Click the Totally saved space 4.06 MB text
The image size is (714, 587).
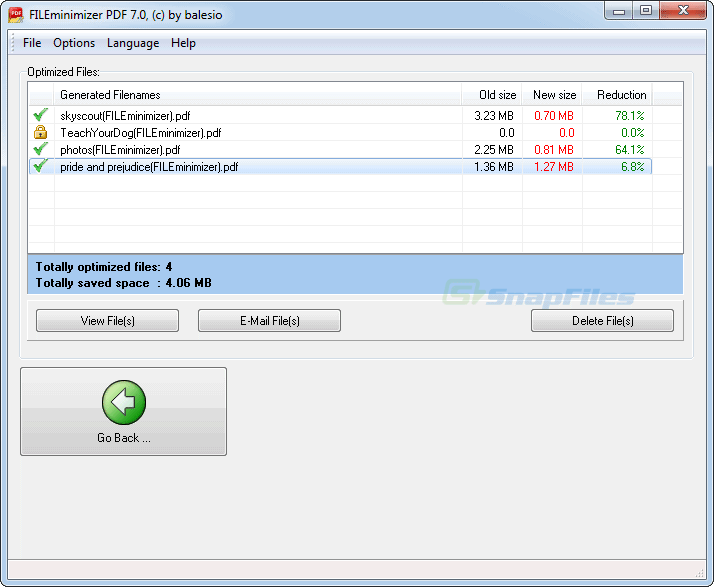click(123, 283)
